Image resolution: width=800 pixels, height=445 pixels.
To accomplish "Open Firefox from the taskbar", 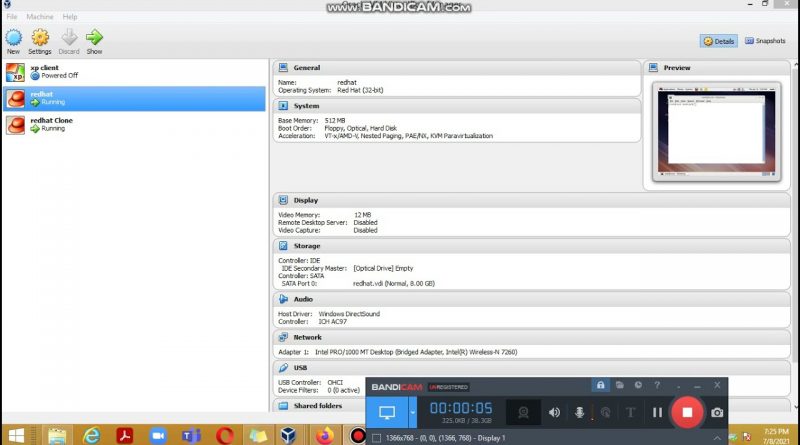I will (x=324, y=435).
